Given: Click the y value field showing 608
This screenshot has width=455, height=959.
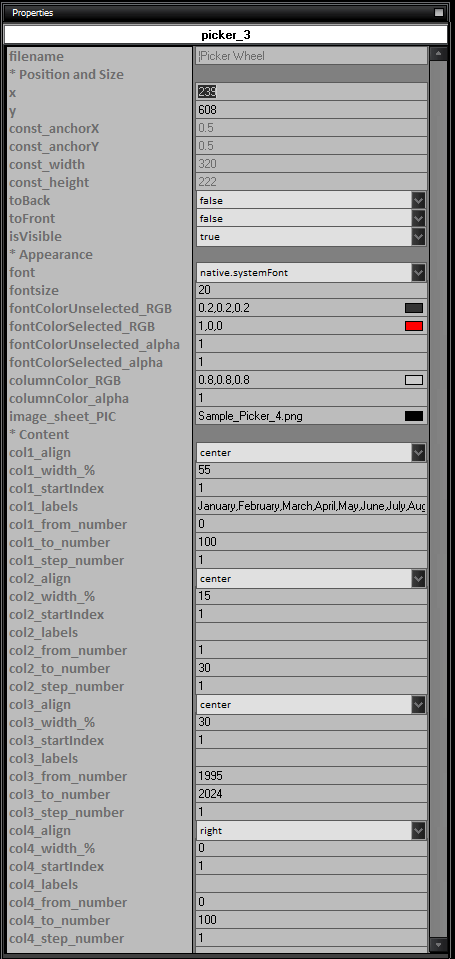Looking at the screenshot, I should point(311,110).
